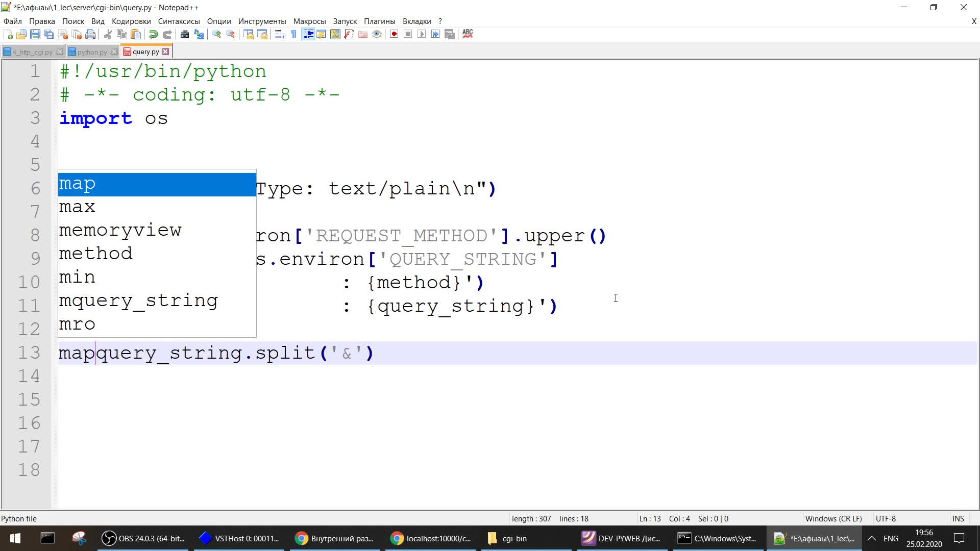The width and height of the screenshot is (980, 551).
Task: Open Function List toolbar icon
Action: click(349, 34)
